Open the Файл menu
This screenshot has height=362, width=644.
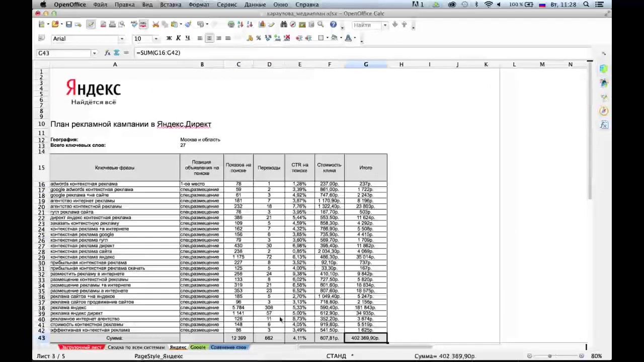pyautogui.click(x=100, y=5)
